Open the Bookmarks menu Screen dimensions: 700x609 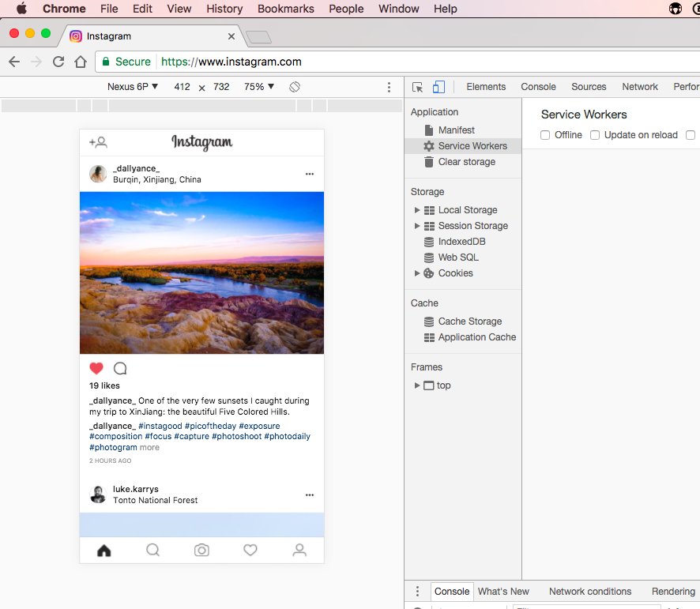(286, 9)
